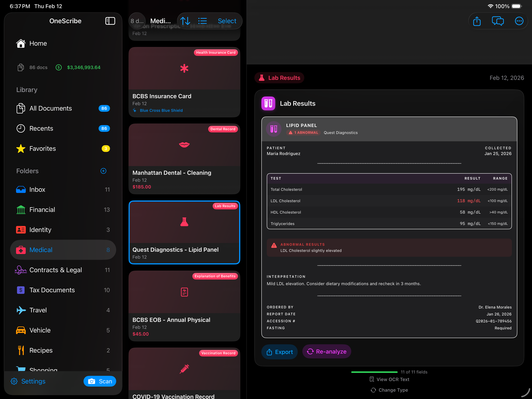Viewport: 532px width, 399px height.
Task: Click the LDL Cholesterol 118 mg/dL result
Action: 469,201
